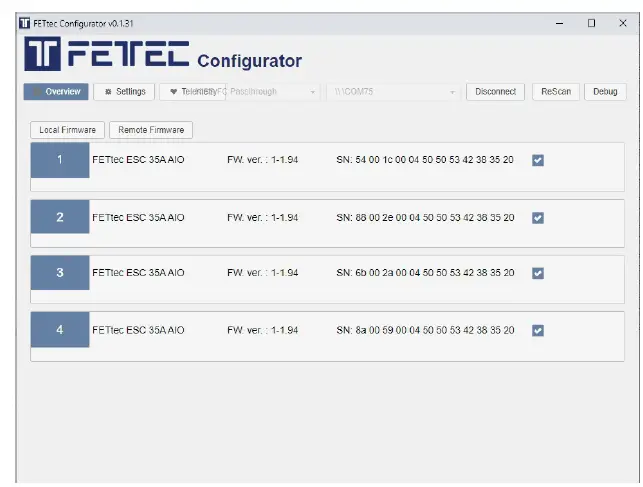
Task: Click the ReScan button
Action: tap(556, 91)
